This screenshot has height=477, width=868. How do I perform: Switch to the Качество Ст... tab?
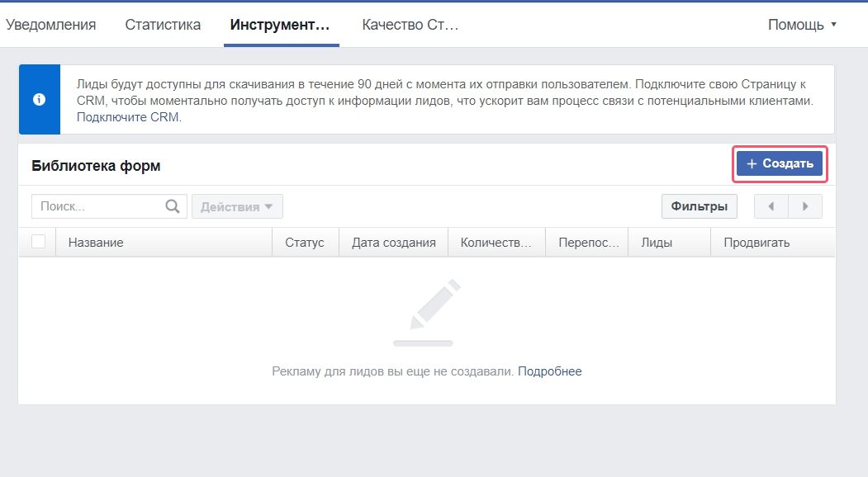[410, 24]
